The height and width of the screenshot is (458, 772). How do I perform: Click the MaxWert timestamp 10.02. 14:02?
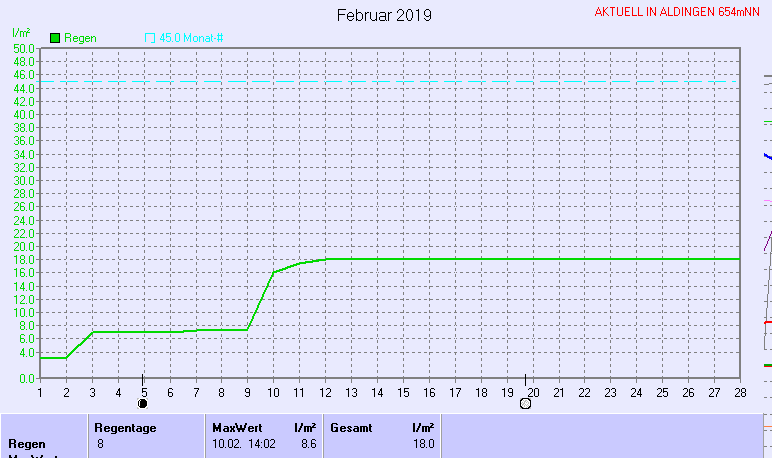coord(243,443)
